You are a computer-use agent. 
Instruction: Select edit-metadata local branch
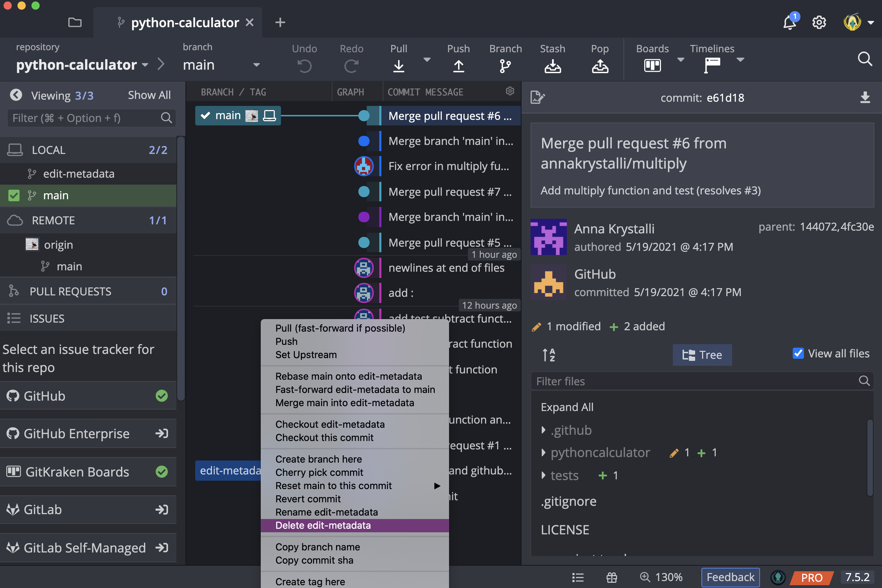(88, 173)
